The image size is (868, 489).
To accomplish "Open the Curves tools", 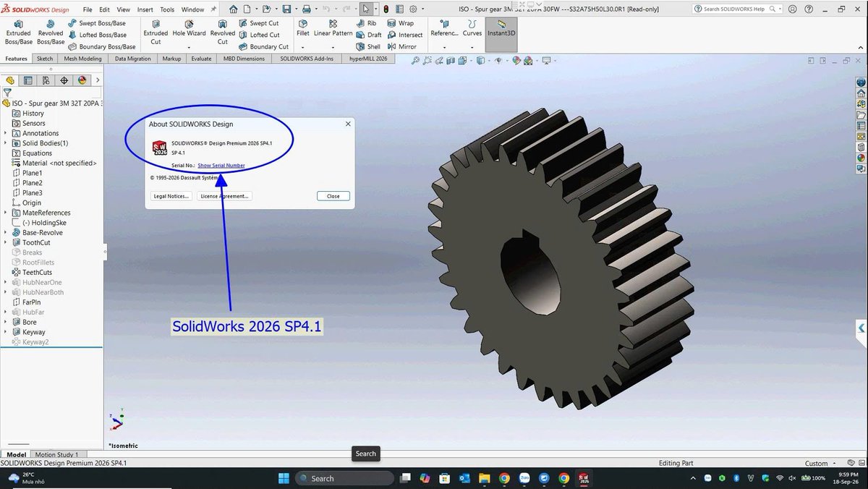I will pyautogui.click(x=472, y=29).
